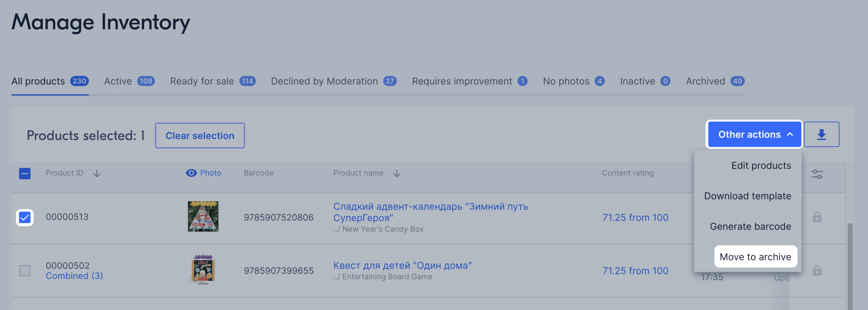Image resolution: width=868 pixels, height=310 pixels.
Task: Switch to the Archived tab
Action: pos(705,81)
